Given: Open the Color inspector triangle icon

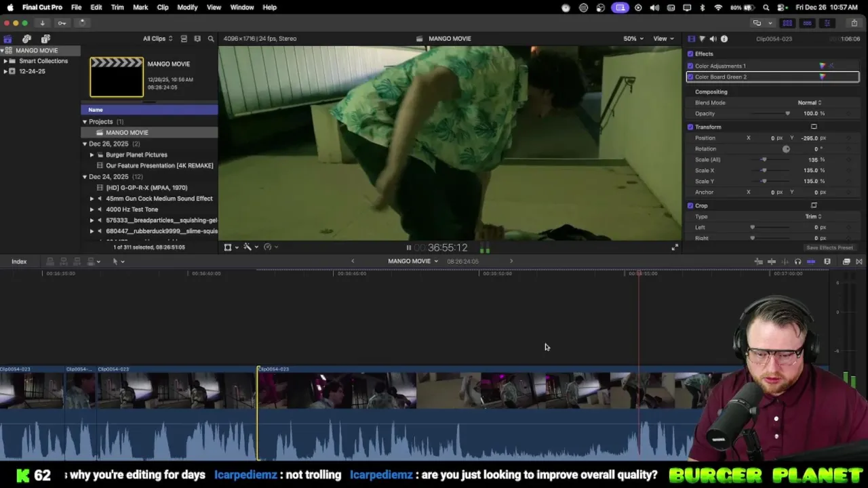Looking at the screenshot, I should pos(702,39).
